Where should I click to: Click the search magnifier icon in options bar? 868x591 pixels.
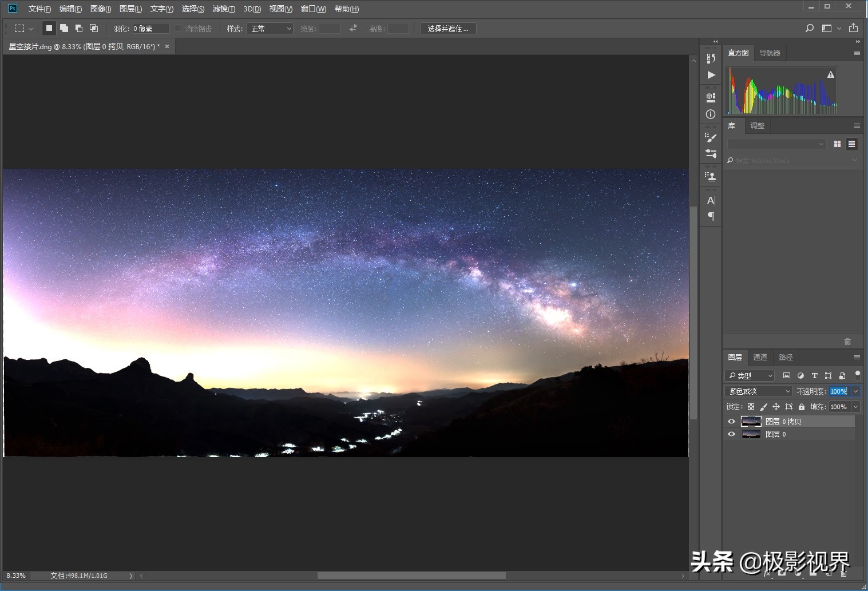[x=809, y=28]
